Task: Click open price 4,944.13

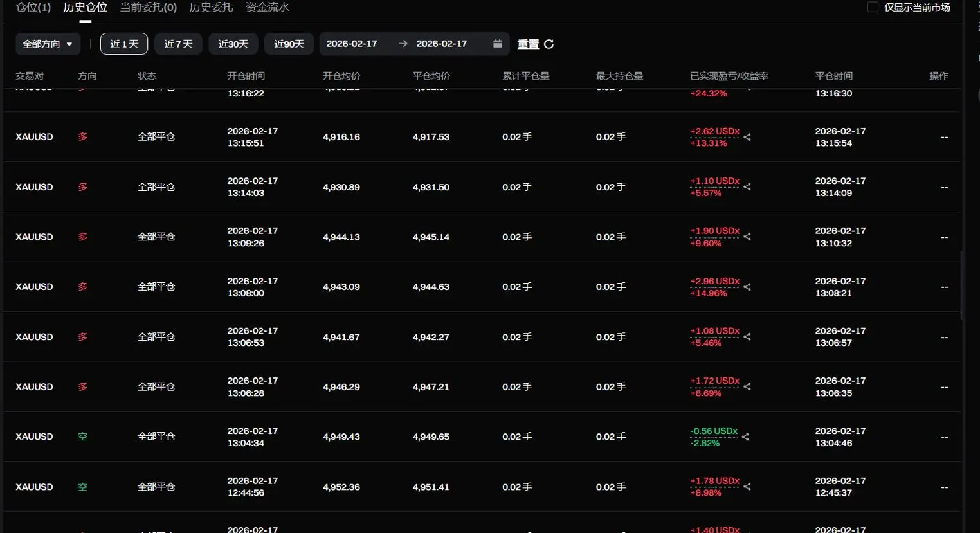Action: 341,237
